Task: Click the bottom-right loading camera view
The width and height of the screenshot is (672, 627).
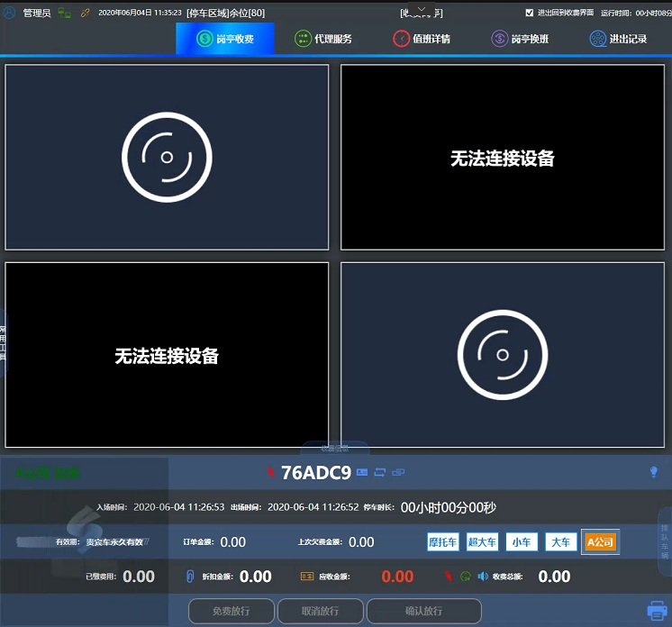Action: (503, 355)
